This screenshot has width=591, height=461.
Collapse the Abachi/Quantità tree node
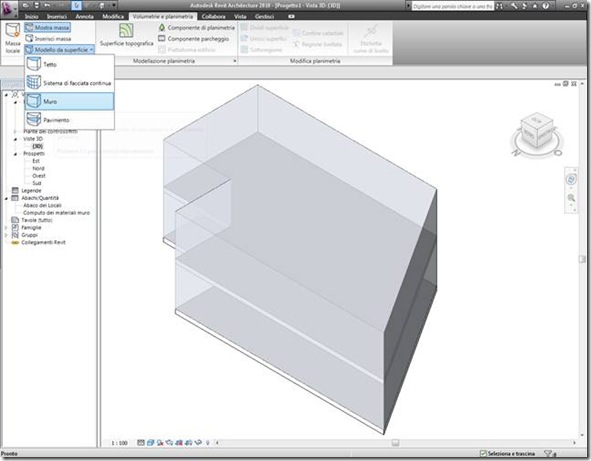6,198
